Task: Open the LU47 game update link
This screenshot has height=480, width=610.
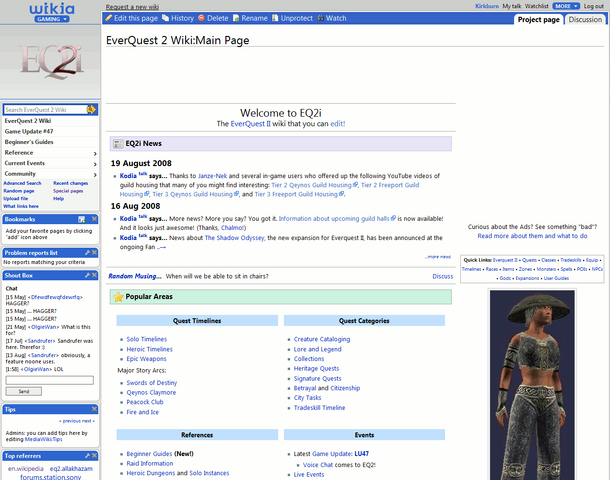Action: pos(361,454)
